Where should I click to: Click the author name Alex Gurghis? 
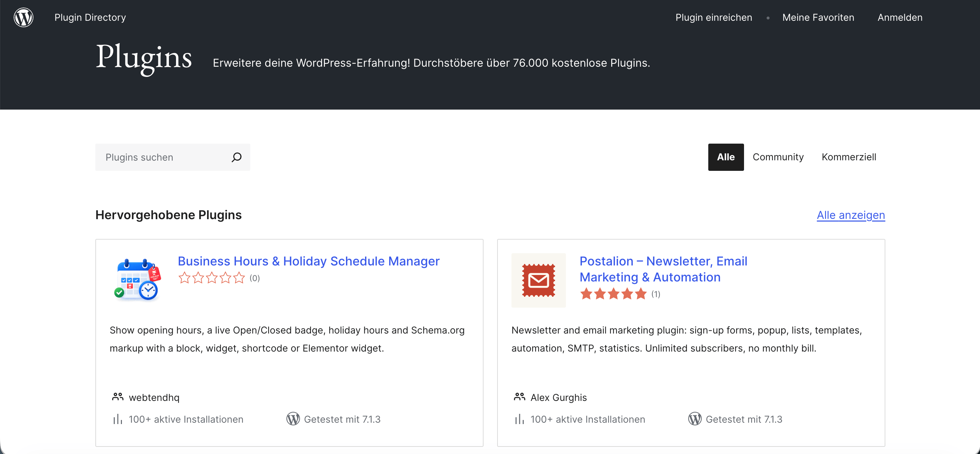pyautogui.click(x=558, y=398)
